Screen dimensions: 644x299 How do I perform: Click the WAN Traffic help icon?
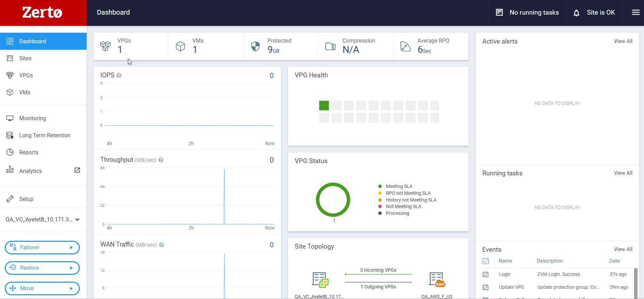(162, 245)
